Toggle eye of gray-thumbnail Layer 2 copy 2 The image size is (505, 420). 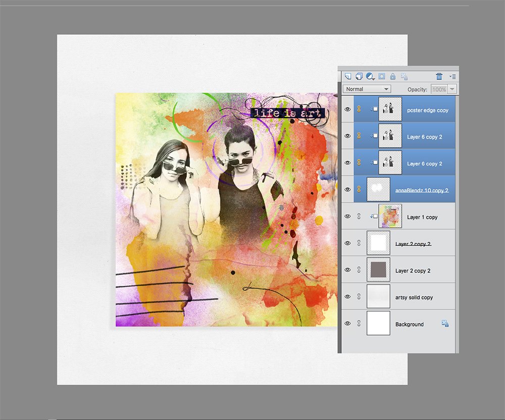pos(347,270)
